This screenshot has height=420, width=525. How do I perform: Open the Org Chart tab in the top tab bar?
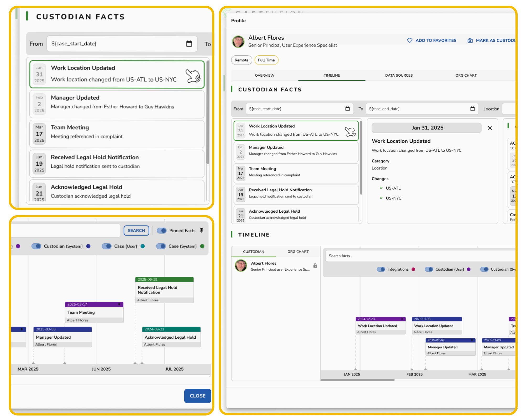pyautogui.click(x=466, y=75)
